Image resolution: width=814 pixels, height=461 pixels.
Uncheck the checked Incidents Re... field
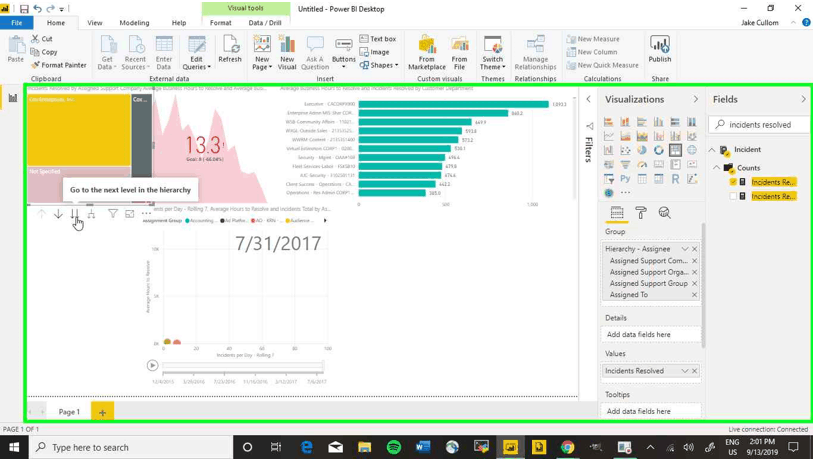coord(733,182)
